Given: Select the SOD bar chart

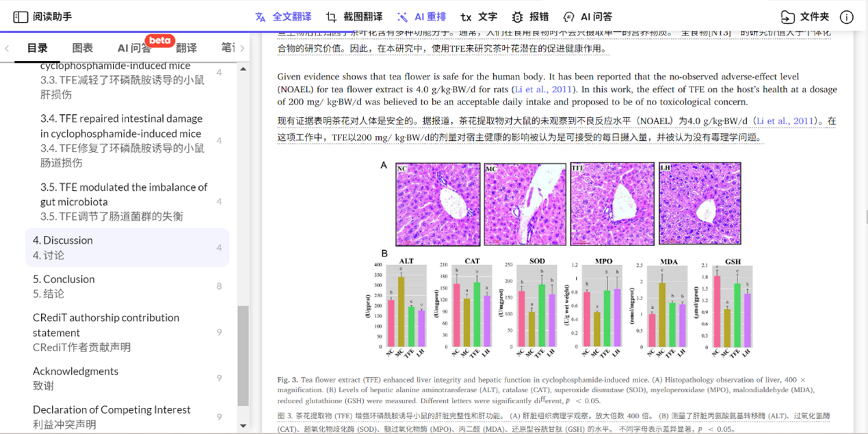Looking at the screenshot, I should [x=529, y=308].
